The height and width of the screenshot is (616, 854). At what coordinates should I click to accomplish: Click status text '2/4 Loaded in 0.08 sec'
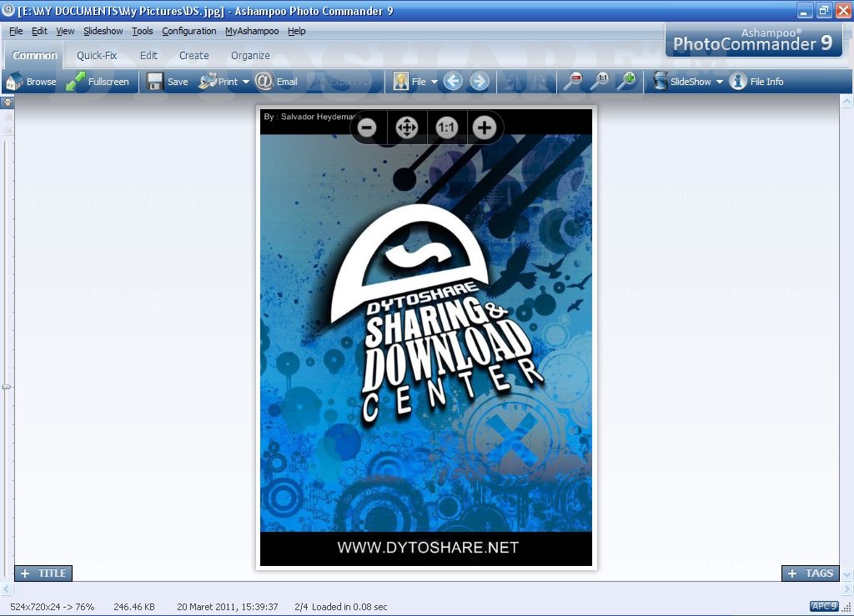pos(341,607)
